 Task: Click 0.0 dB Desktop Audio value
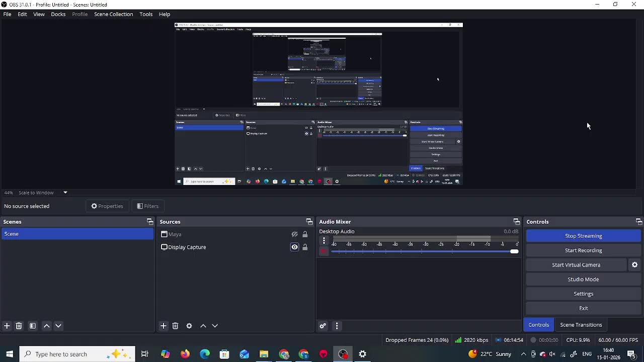[511, 231]
